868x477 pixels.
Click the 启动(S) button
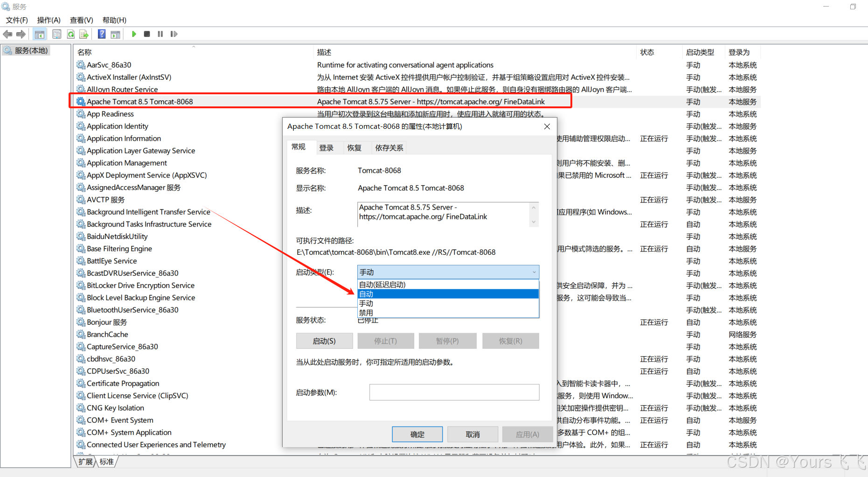(324, 341)
